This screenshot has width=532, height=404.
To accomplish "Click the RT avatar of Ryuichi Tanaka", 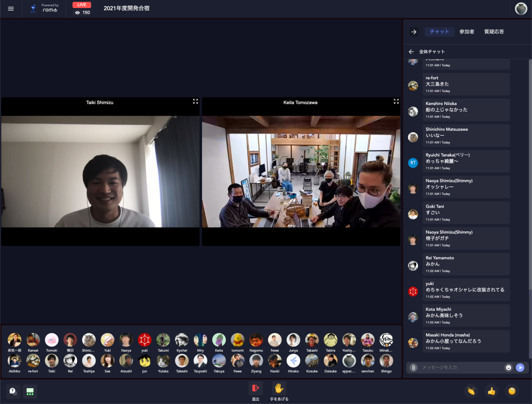I will click(413, 163).
